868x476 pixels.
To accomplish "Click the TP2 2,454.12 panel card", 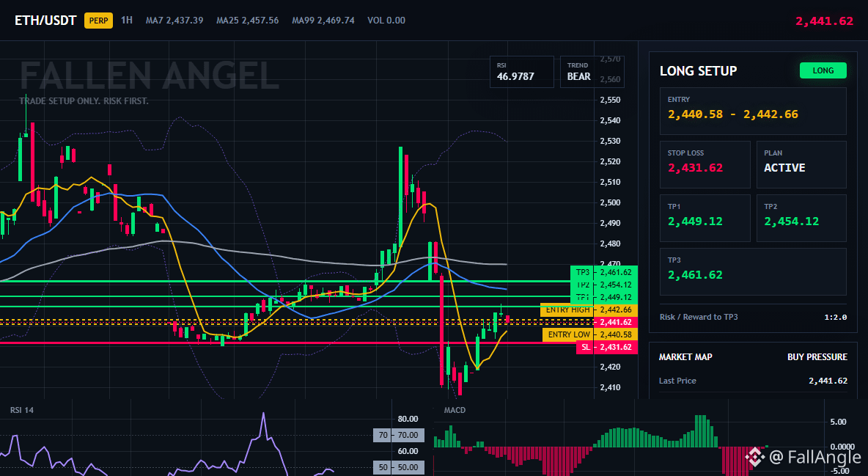I will 801,218.
